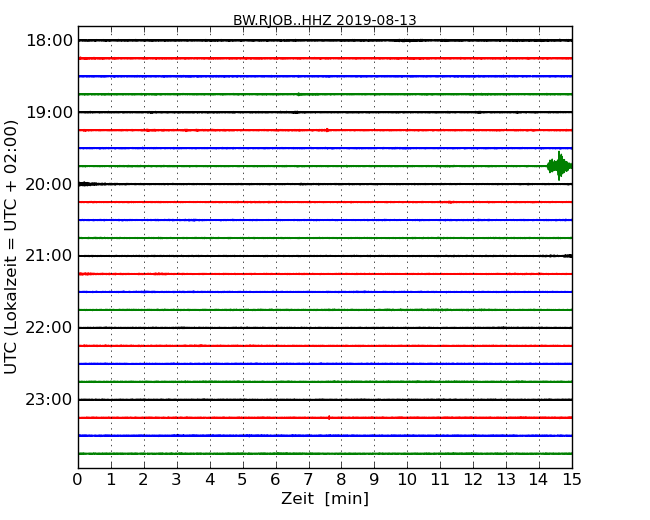Click x-axis tick label 4

[210, 480]
